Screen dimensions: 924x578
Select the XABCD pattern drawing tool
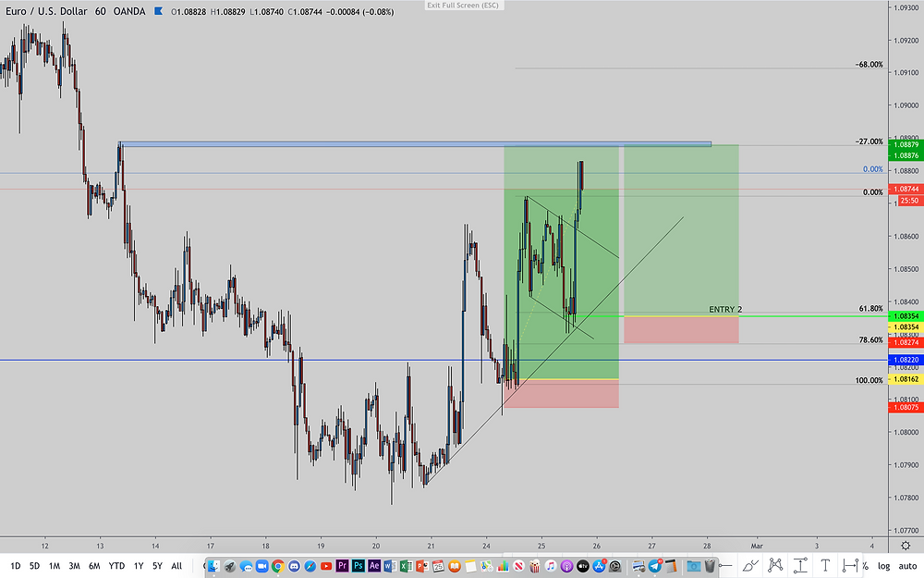(x=775, y=566)
